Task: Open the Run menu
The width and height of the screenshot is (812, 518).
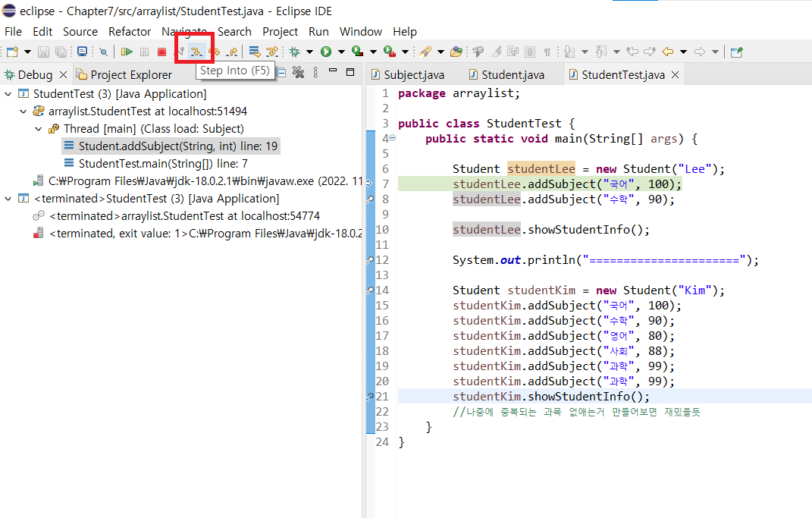Action: coord(318,32)
